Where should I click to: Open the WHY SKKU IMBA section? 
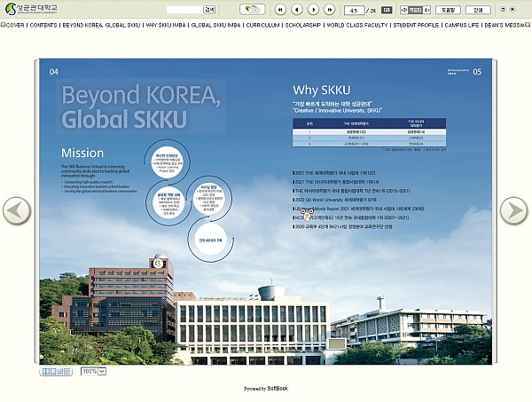[x=166, y=25]
